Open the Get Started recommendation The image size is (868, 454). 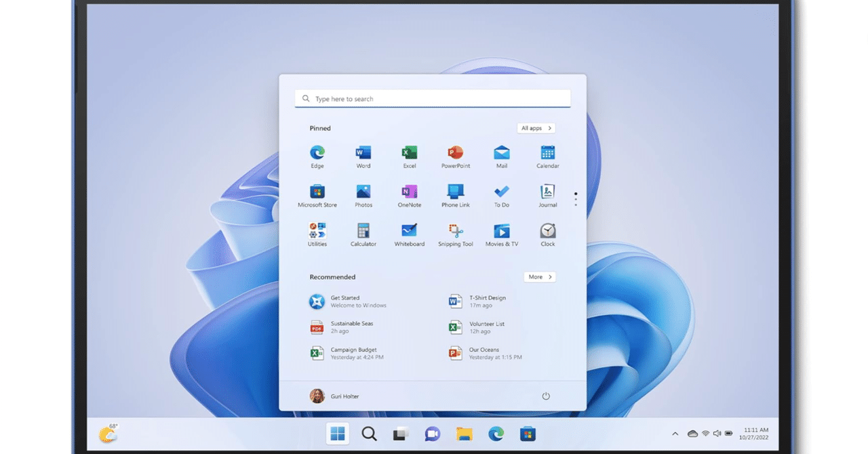point(348,302)
